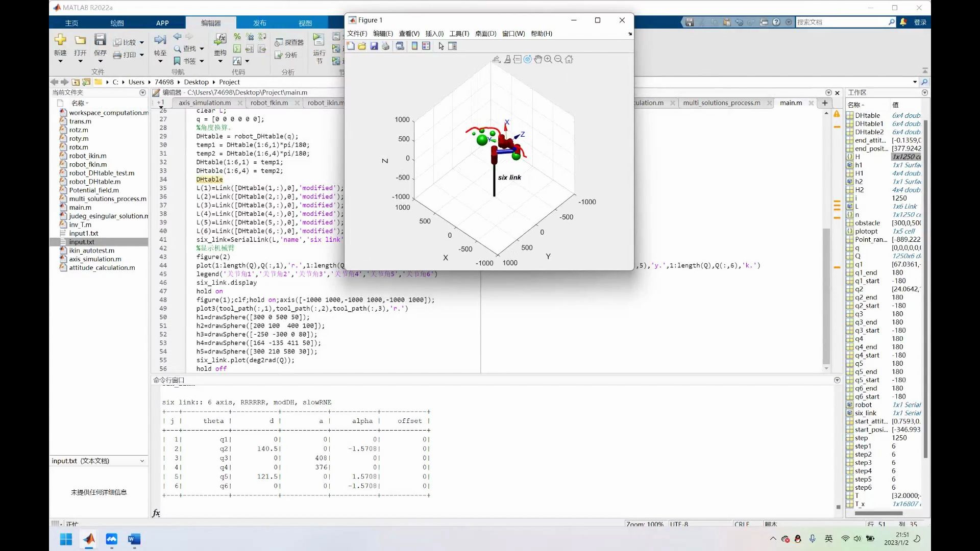Image resolution: width=980 pixels, height=551 pixels.
Task: Click the New file plus icon
Action: pyautogui.click(x=60, y=40)
